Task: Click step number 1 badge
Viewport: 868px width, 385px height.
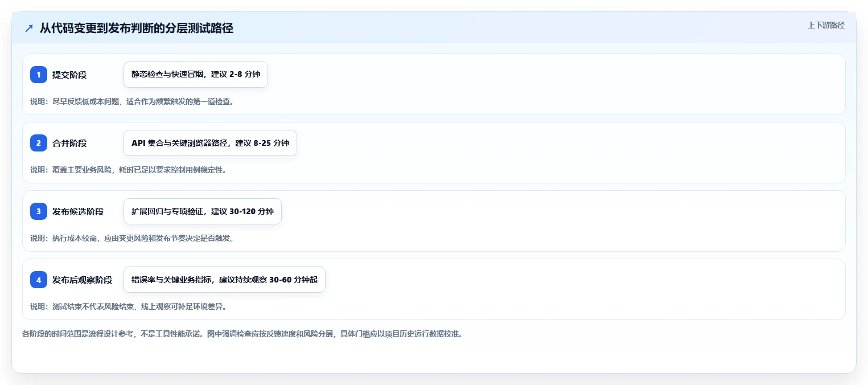Action: [x=39, y=75]
